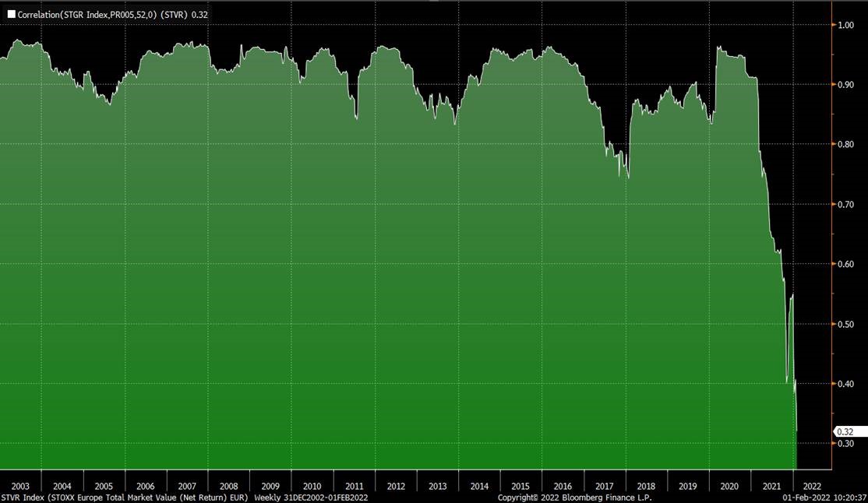Screen dimensions: 868x503
Task: Select the 0.70 y-axis tick label
Action: (x=846, y=204)
